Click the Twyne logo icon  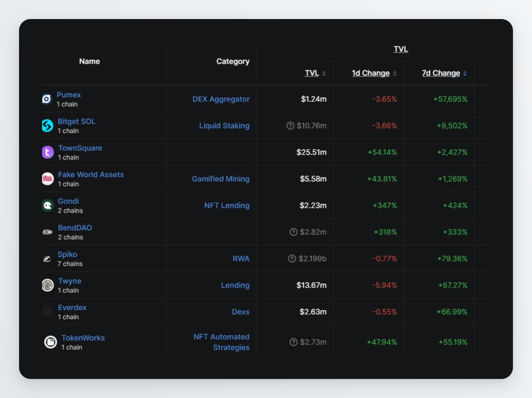(x=47, y=285)
